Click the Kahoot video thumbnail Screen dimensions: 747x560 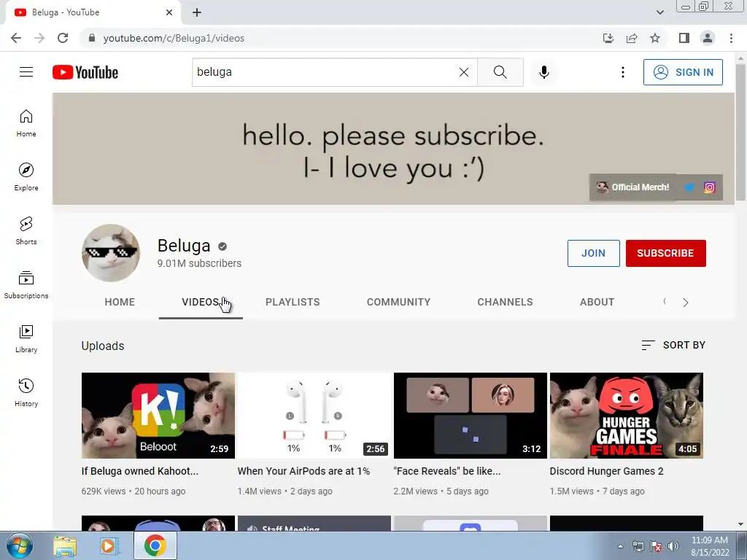[158, 415]
